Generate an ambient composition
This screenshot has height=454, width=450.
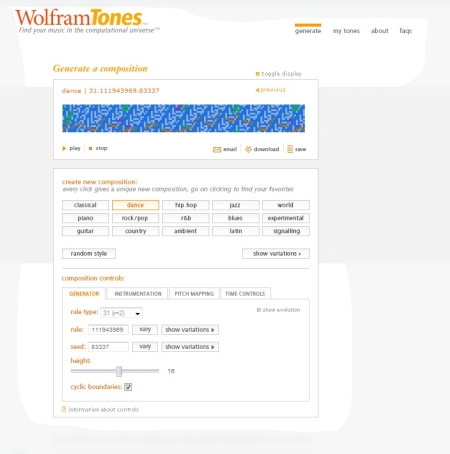[186, 231]
